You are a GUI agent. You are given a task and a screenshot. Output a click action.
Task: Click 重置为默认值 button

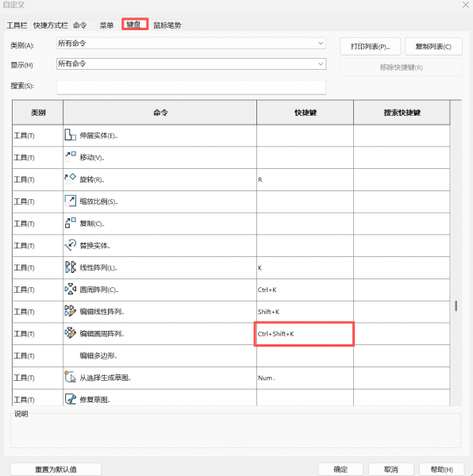56,469
